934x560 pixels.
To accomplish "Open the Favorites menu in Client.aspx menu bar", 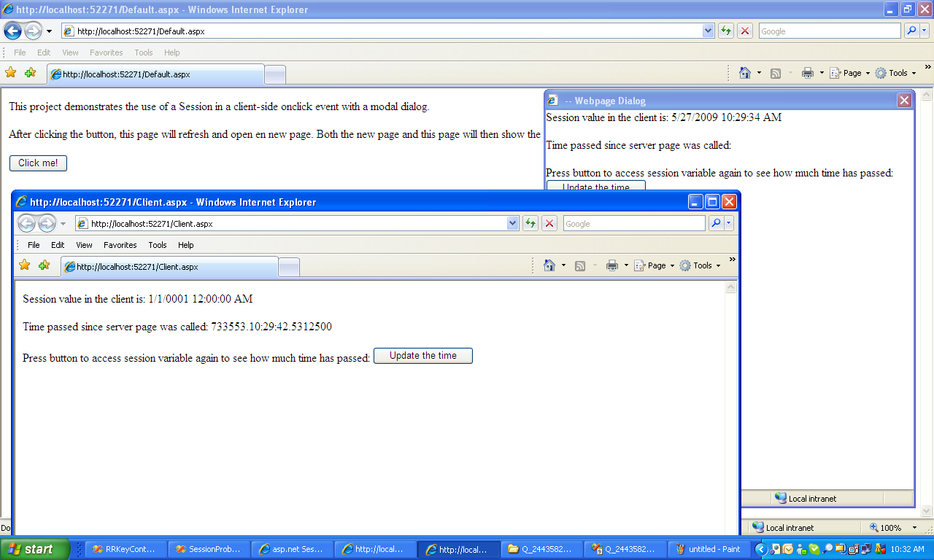I will [120, 245].
